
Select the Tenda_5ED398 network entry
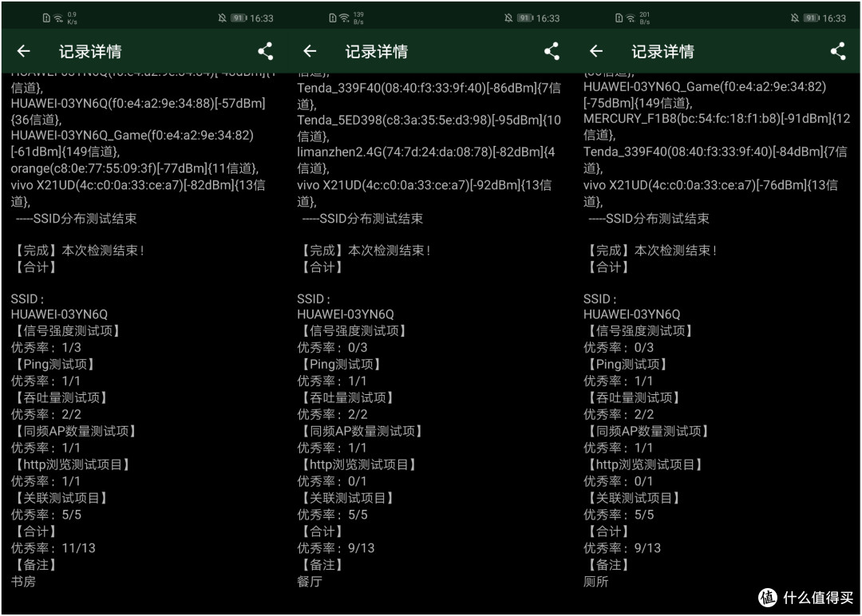(429, 128)
